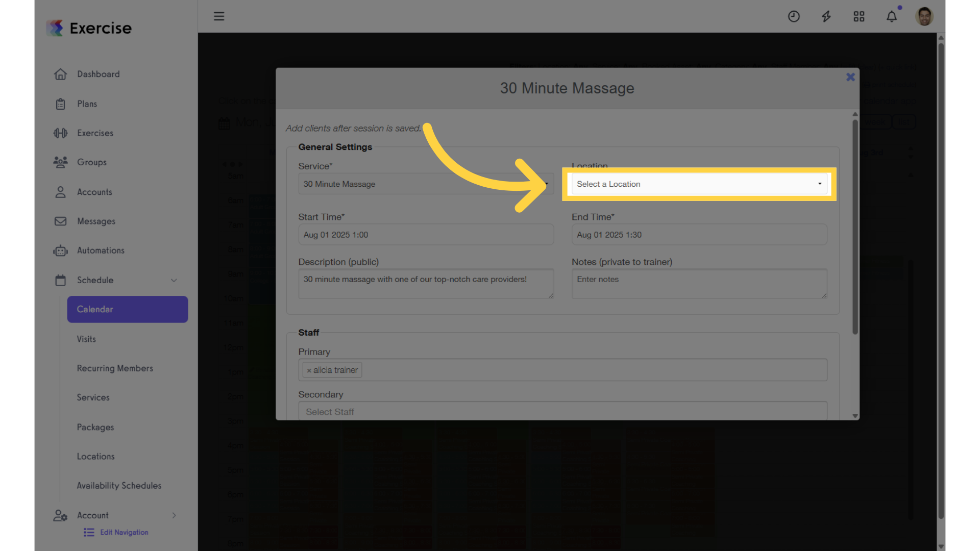
Task: Remove alicia trainer from Primary staff
Action: pyautogui.click(x=309, y=370)
